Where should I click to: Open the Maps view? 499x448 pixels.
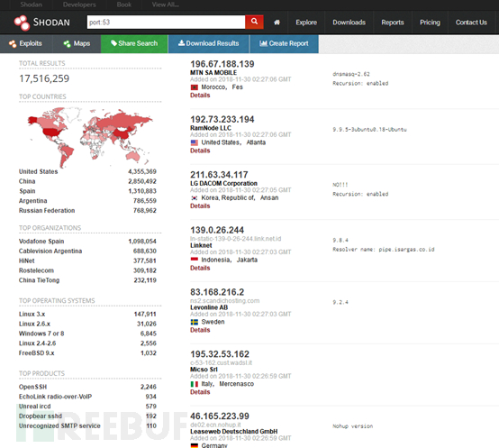pos(77,43)
